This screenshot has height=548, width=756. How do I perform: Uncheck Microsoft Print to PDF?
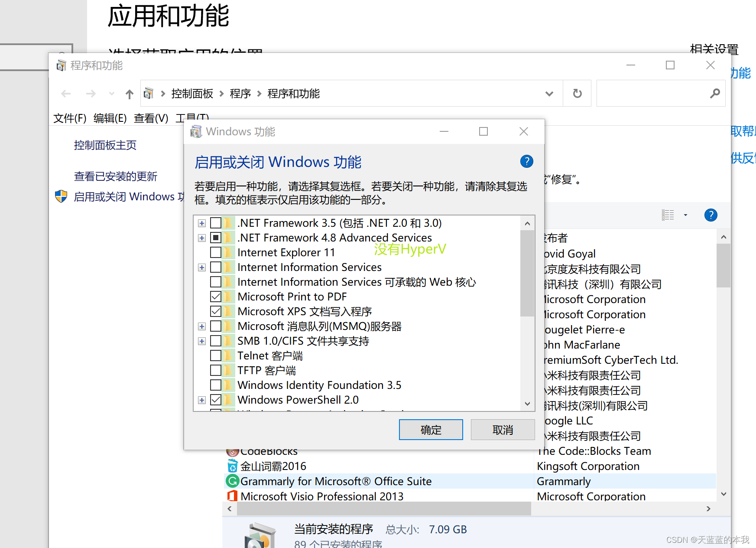point(216,297)
